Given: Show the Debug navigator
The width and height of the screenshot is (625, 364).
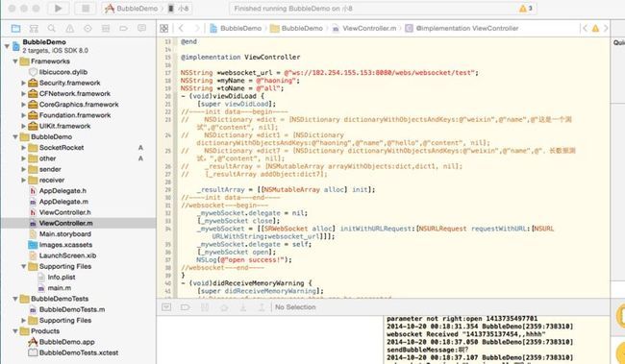Looking at the screenshot, I should point(106,28).
